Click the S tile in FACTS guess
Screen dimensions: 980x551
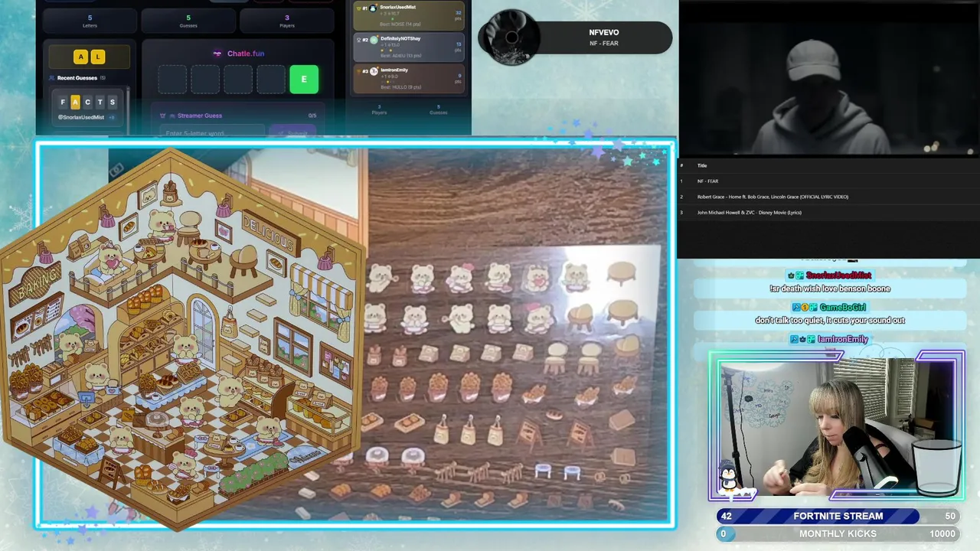[x=112, y=102]
